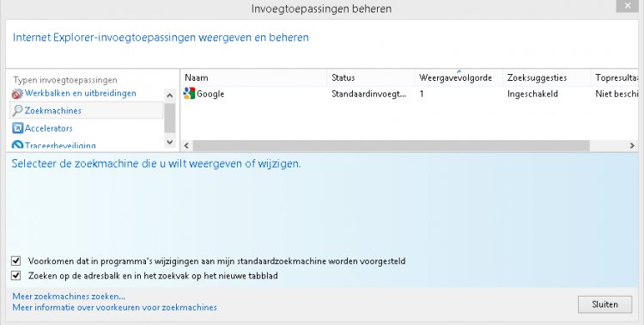Open Meer zoekmachines zoeken link

pos(69,297)
